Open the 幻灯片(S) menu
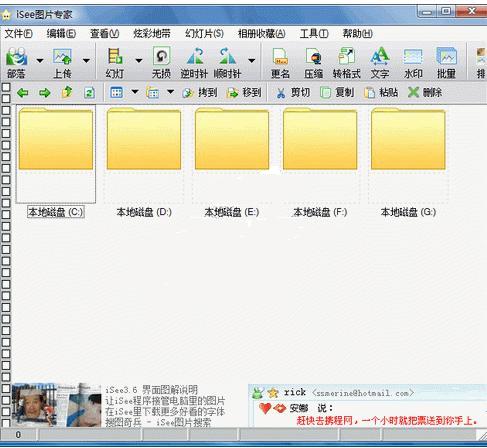Image resolution: width=487 pixels, height=448 pixels. pos(204,33)
